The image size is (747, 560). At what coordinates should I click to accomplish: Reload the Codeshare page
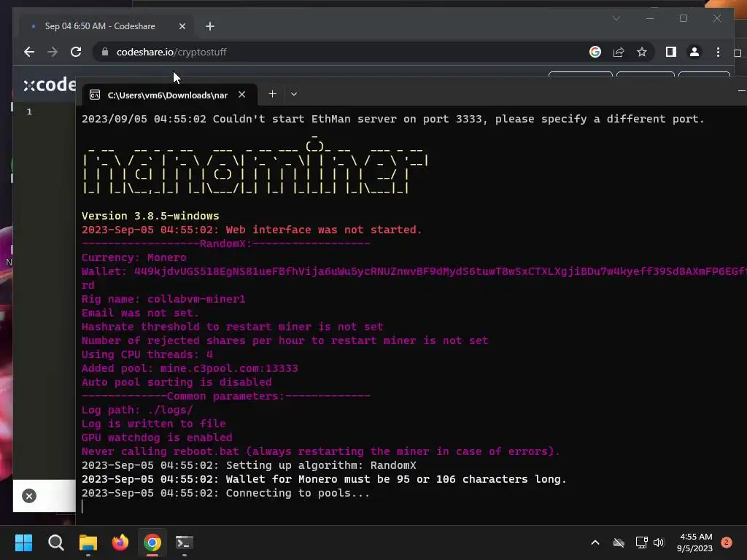coord(76,52)
